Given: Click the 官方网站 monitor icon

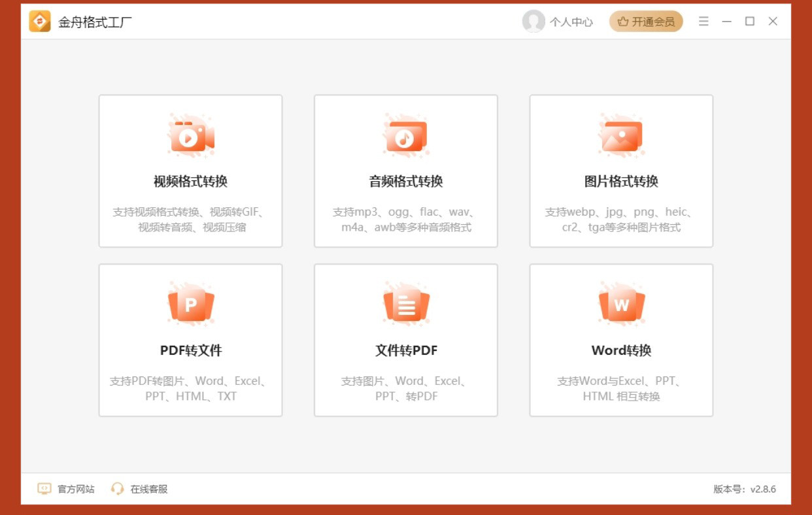Looking at the screenshot, I should (44, 489).
